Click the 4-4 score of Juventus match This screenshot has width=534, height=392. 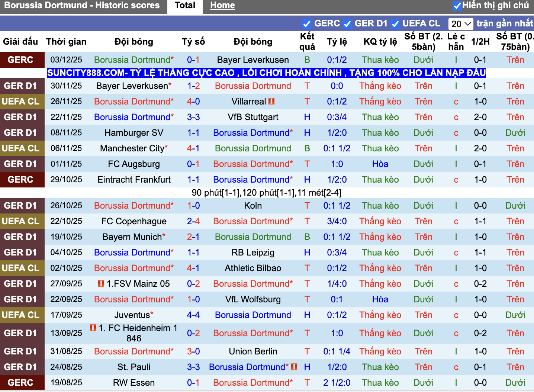(x=193, y=315)
